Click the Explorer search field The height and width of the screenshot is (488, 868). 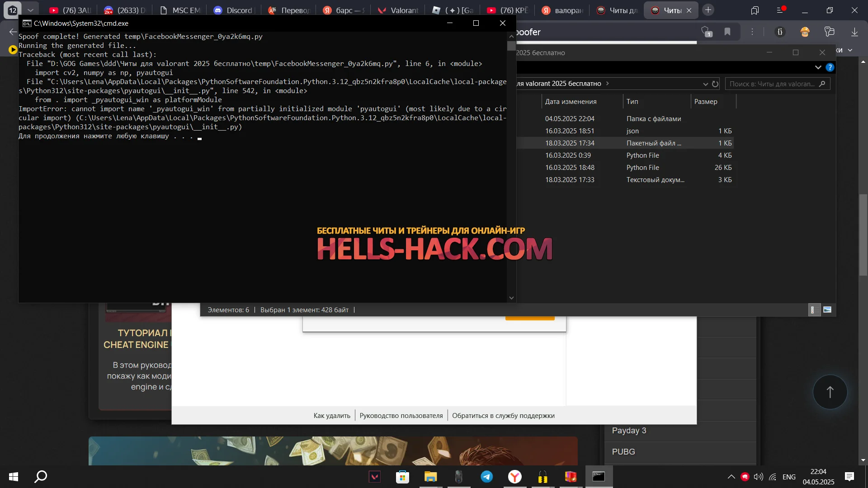[777, 84]
